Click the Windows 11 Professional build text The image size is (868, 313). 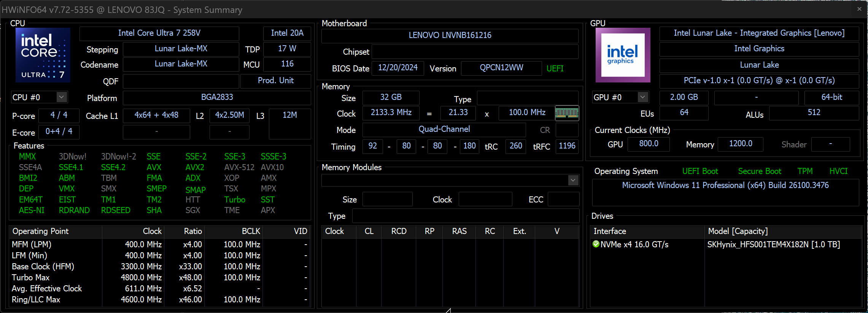coord(725,185)
